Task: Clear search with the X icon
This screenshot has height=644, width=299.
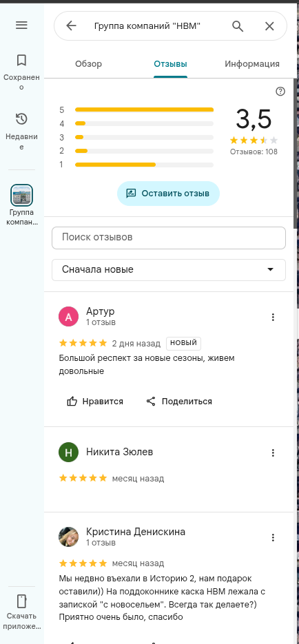Action: [x=269, y=26]
